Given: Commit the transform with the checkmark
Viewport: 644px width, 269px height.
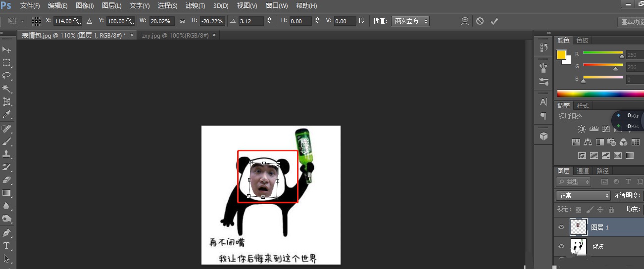Looking at the screenshot, I should [x=494, y=21].
